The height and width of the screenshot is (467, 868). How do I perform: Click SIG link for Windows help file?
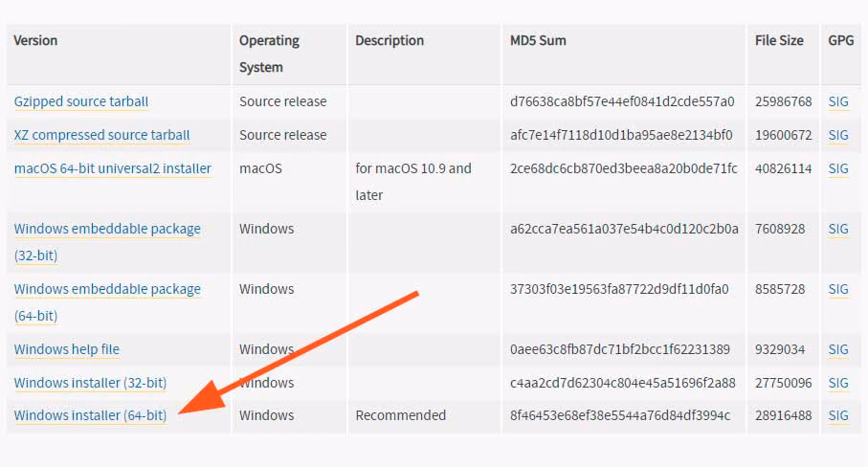point(838,349)
